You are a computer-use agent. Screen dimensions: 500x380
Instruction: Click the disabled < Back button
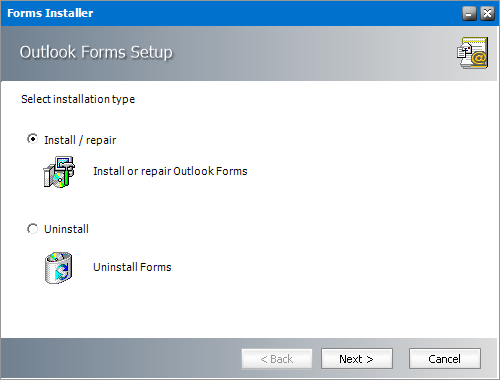(x=277, y=359)
